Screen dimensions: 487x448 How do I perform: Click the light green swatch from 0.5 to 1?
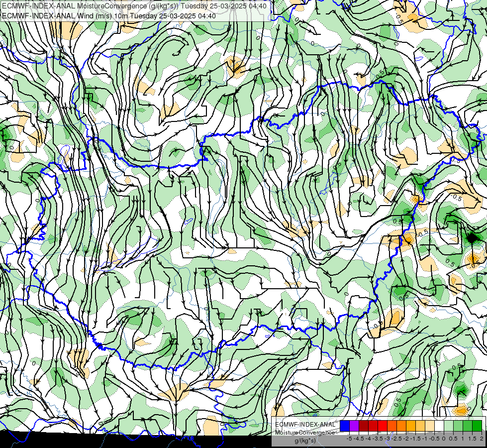458,426
